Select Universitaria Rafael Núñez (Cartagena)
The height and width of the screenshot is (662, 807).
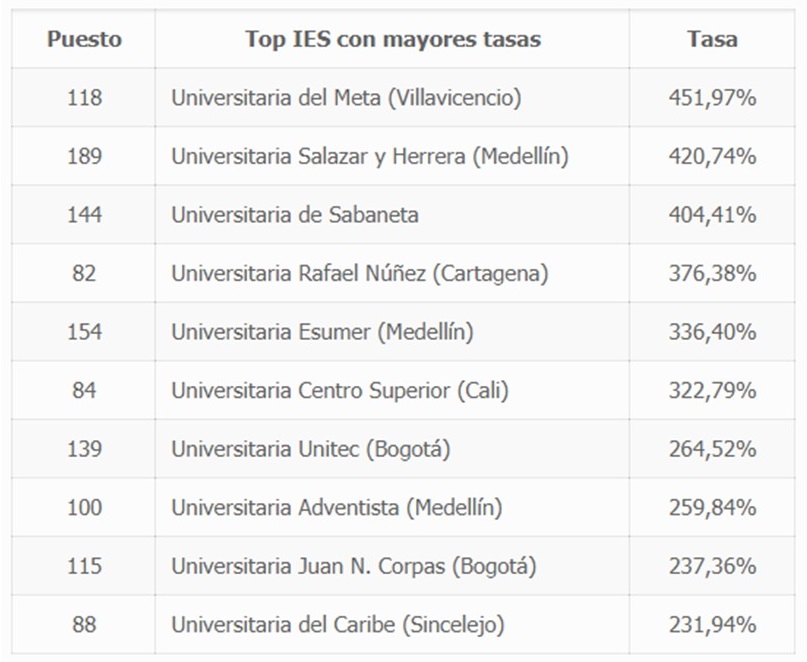[360, 273]
